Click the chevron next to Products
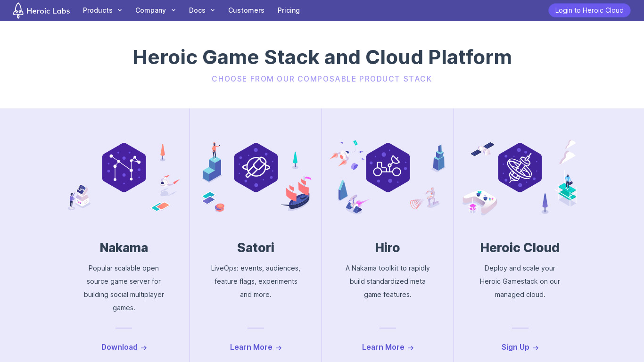 (120, 10)
